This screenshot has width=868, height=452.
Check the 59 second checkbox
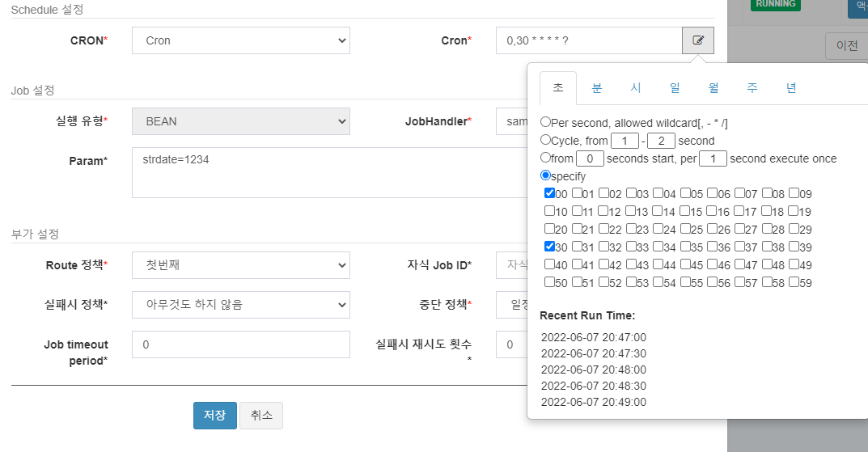tap(794, 281)
